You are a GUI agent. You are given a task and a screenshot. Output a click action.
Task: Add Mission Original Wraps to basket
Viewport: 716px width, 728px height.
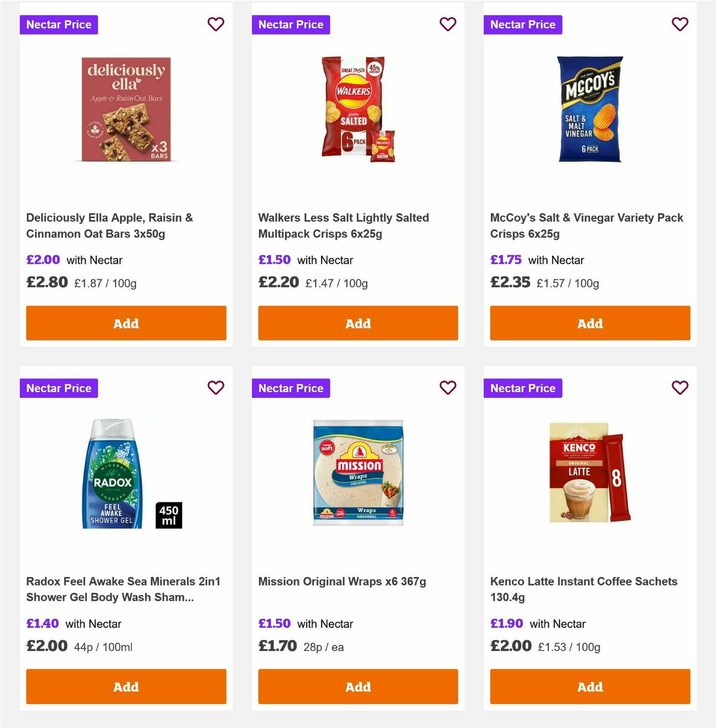357,686
